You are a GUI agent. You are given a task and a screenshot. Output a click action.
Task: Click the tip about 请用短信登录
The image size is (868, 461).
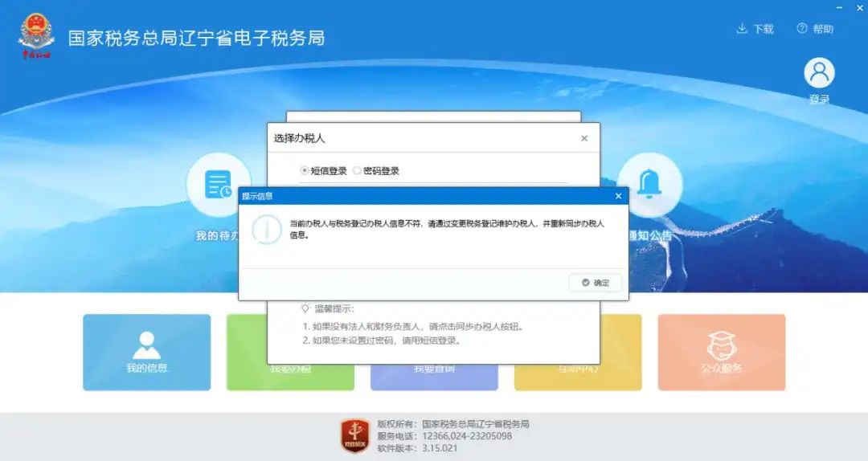[382, 341]
